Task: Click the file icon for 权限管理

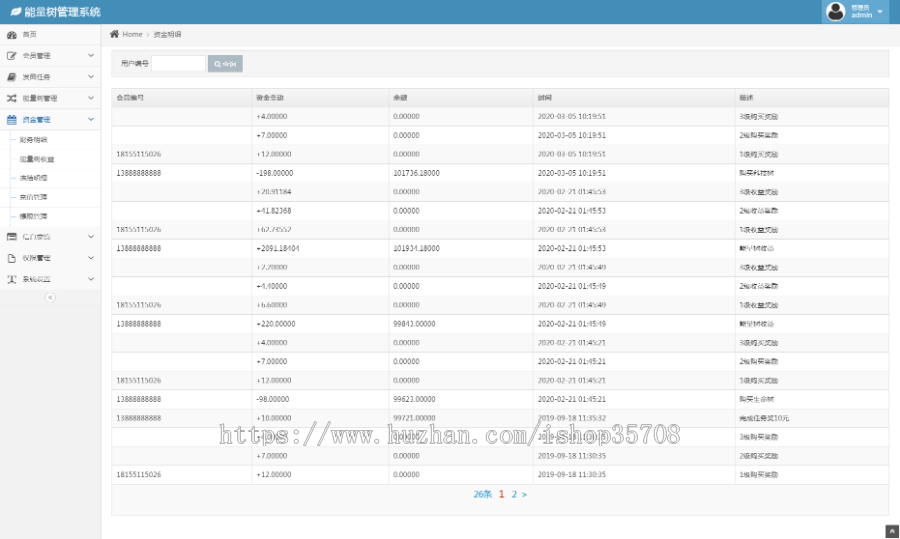Action: pos(11,258)
